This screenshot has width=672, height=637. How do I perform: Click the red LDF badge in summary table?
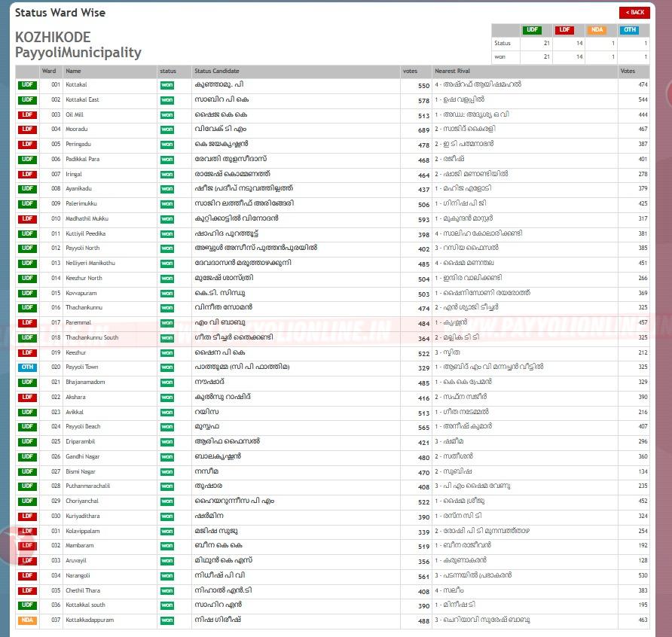tap(564, 30)
